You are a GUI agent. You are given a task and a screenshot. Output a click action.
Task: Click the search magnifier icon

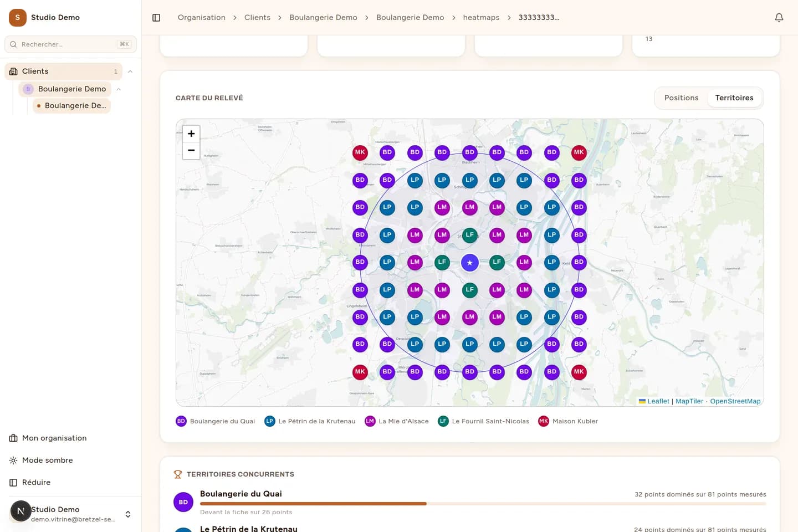click(x=13, y=44)
